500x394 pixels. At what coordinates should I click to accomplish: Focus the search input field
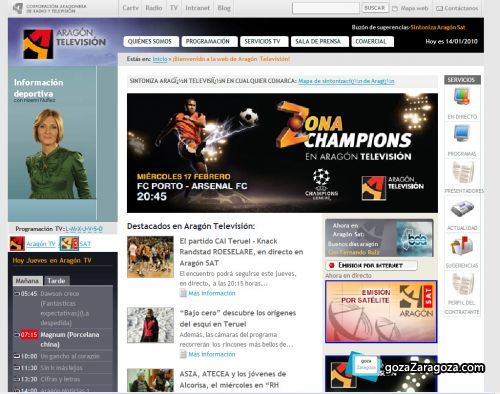coord(326,8)
